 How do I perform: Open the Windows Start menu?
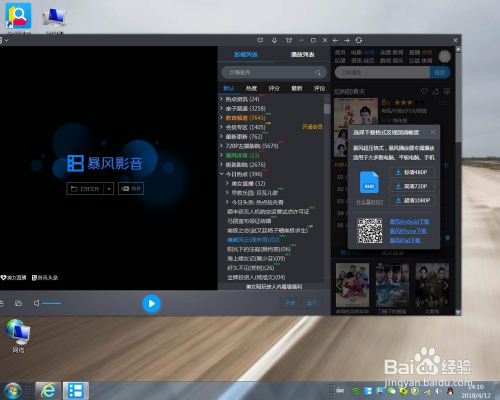click(x=13, y=391)
